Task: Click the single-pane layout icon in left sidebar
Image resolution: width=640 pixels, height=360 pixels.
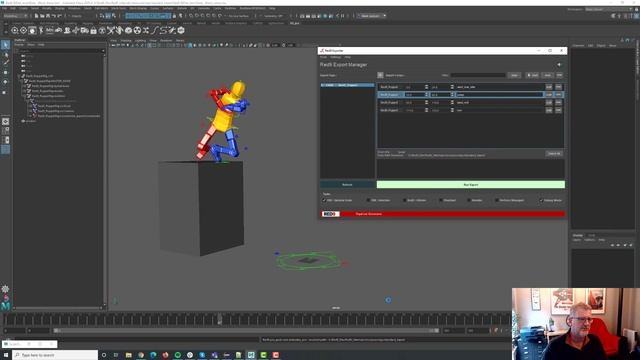Action: click(x=5, y=121)
